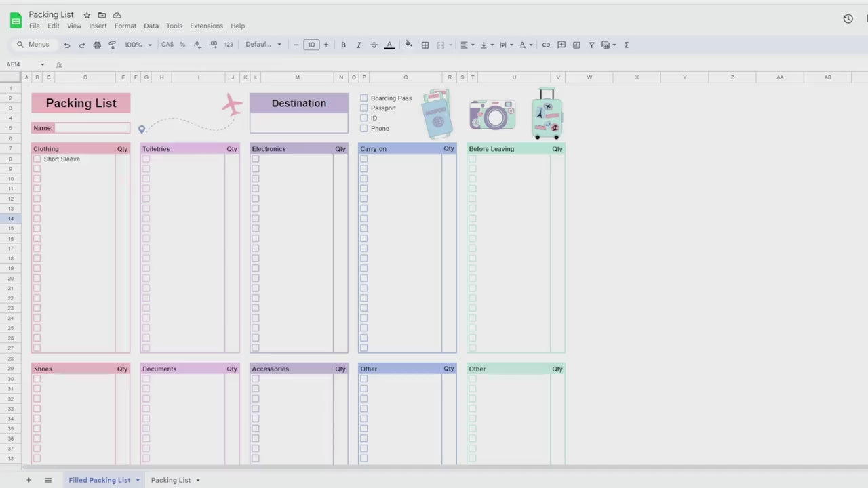The width and height of the screenshot is (868, 488).
Task: Click the Google Sheets home logo
Action: coord(16,20)
